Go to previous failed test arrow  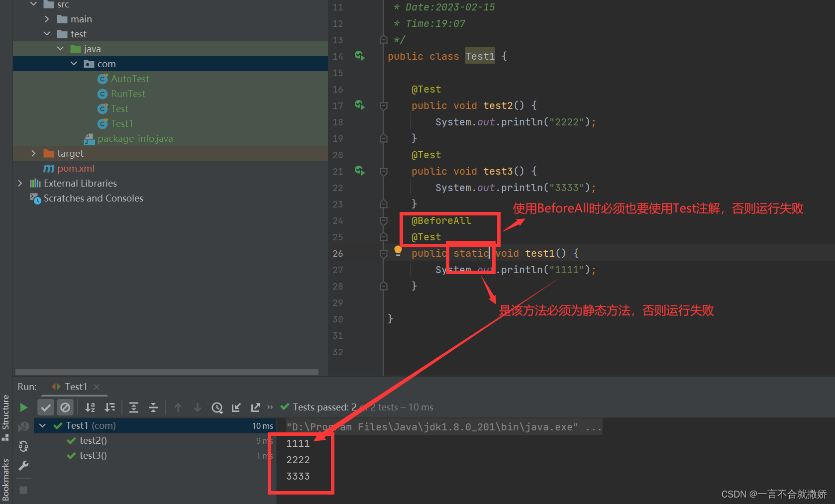click(x=178, y=407)
